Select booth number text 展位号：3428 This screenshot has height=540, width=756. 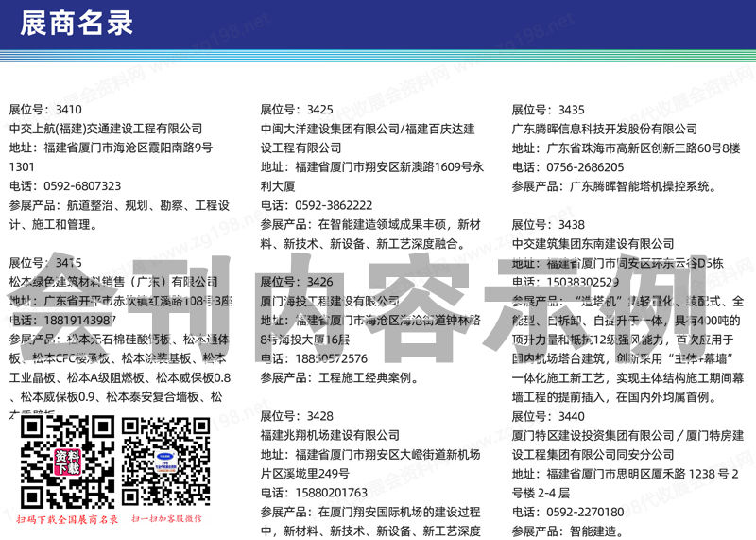click(x=297, y=416)
